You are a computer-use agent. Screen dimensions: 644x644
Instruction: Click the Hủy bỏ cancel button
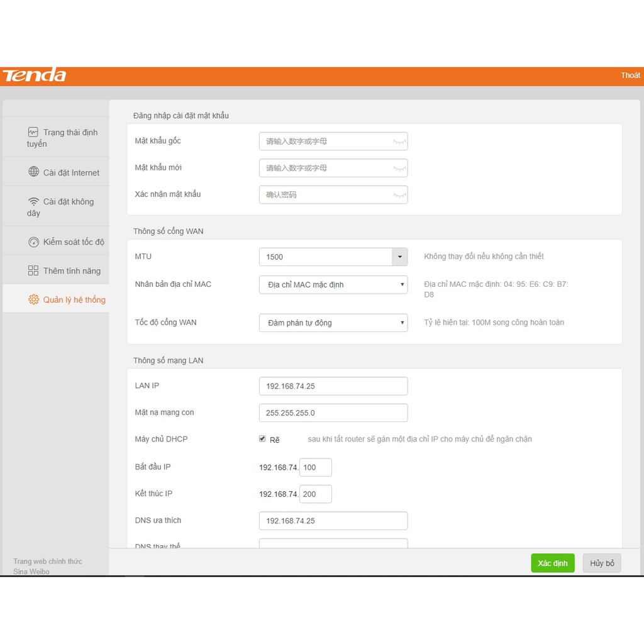tap(601, 563)
